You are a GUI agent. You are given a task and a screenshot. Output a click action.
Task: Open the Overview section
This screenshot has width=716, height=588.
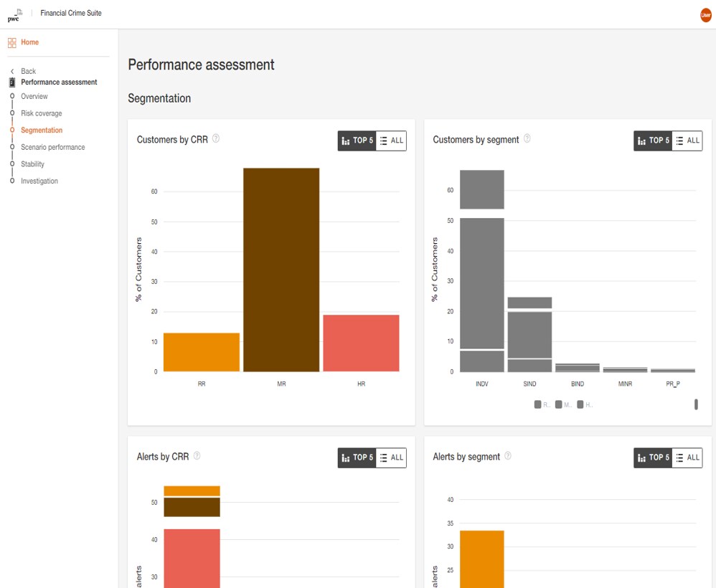[34, 97]
